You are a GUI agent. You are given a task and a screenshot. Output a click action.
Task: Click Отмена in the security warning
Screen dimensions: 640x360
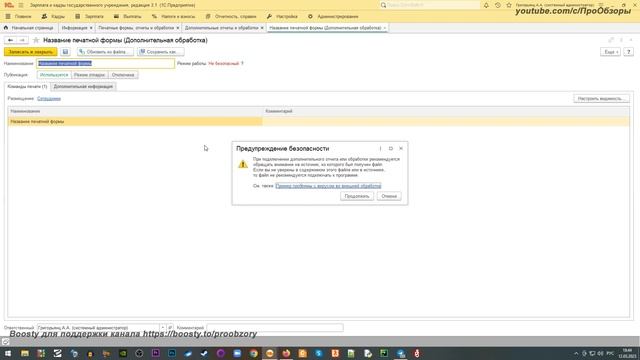389,196
